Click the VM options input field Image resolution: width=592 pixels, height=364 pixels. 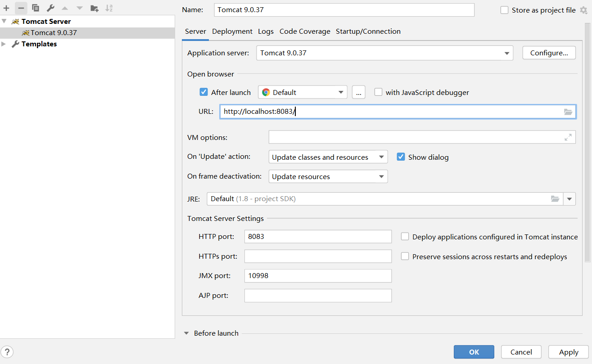point(422,137)
